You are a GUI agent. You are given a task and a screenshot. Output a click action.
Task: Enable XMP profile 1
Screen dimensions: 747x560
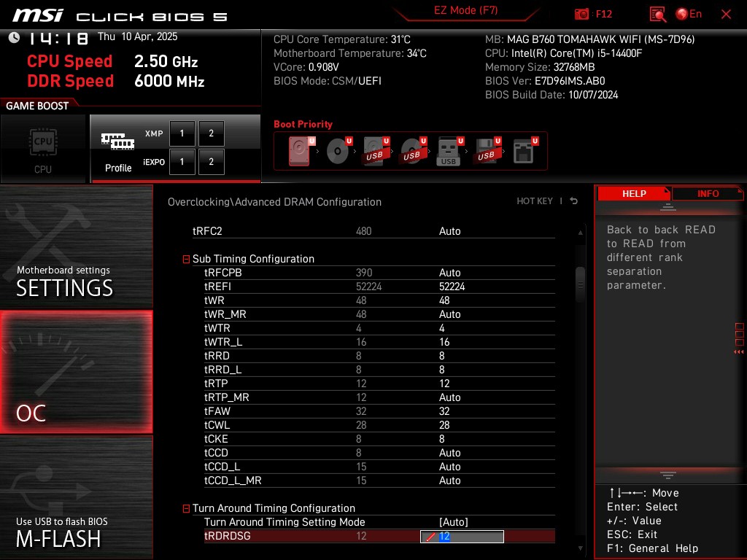tap(182, 133)
